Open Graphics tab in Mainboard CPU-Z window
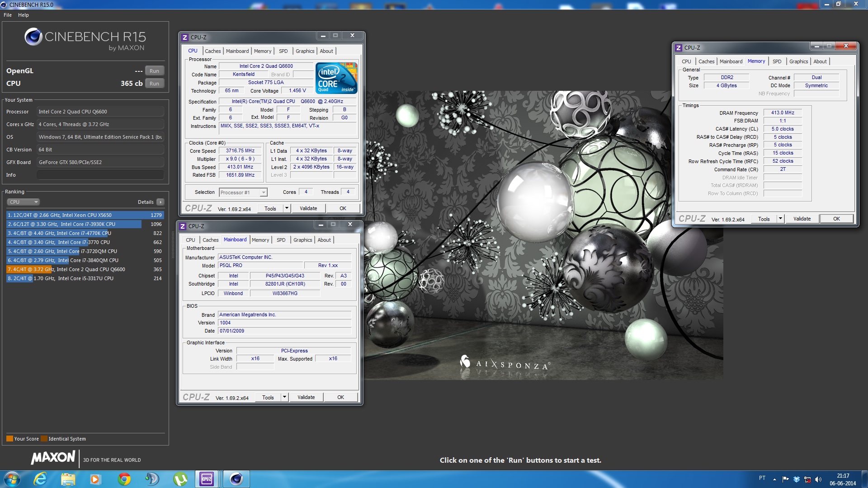The image size is (868, 488). click(x=302, y=240)
